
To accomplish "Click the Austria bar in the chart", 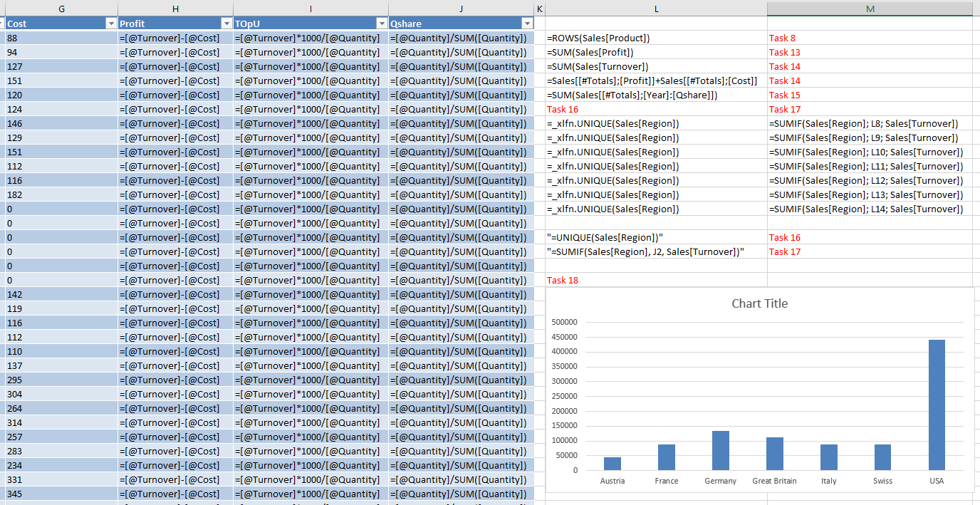I will coord(612,464).
